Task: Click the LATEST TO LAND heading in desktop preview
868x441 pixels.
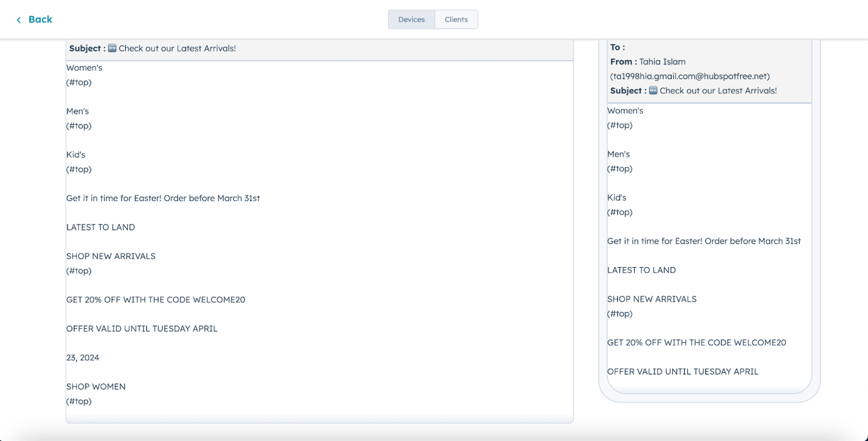Action: pyautogui.click(x=100, y=227)
